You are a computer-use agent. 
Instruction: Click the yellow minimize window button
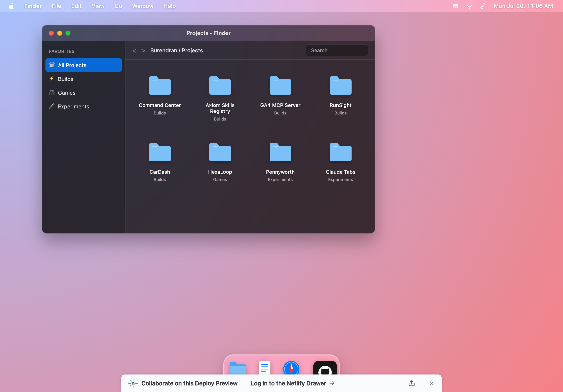coord(60,33)
